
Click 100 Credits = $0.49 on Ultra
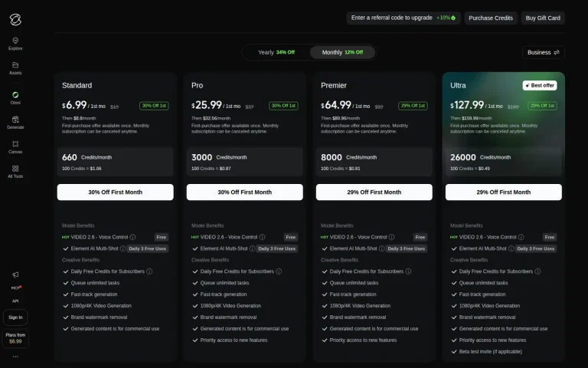point(470,169)
